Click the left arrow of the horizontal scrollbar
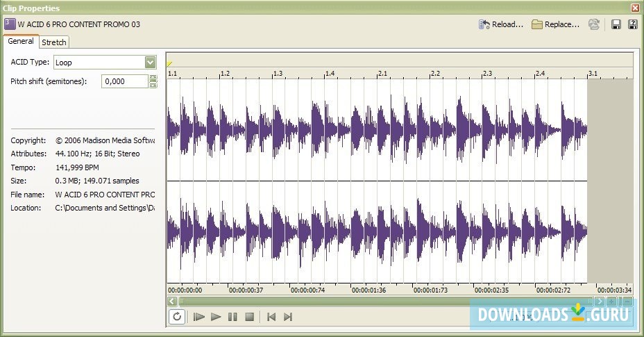This screenshot has height=337, width=644. tap(172, 302)
